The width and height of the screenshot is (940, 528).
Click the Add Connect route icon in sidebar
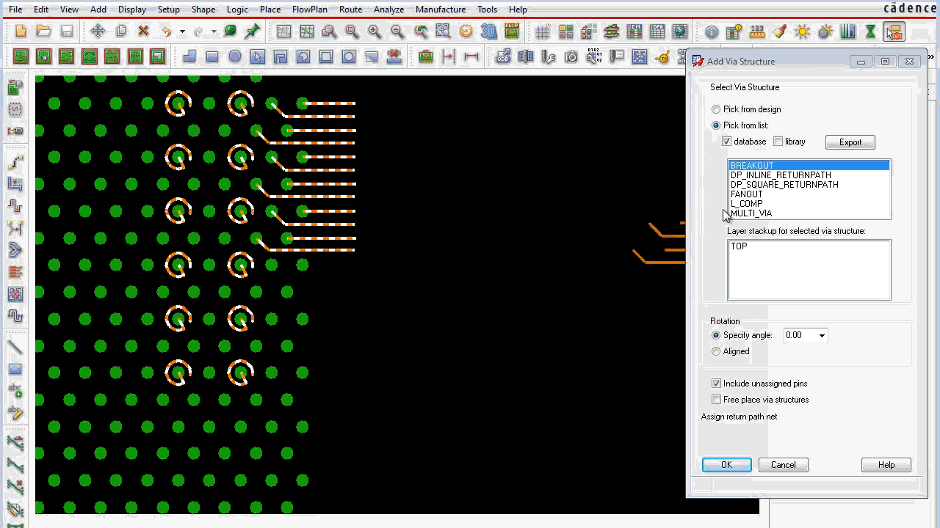[16, 162]
